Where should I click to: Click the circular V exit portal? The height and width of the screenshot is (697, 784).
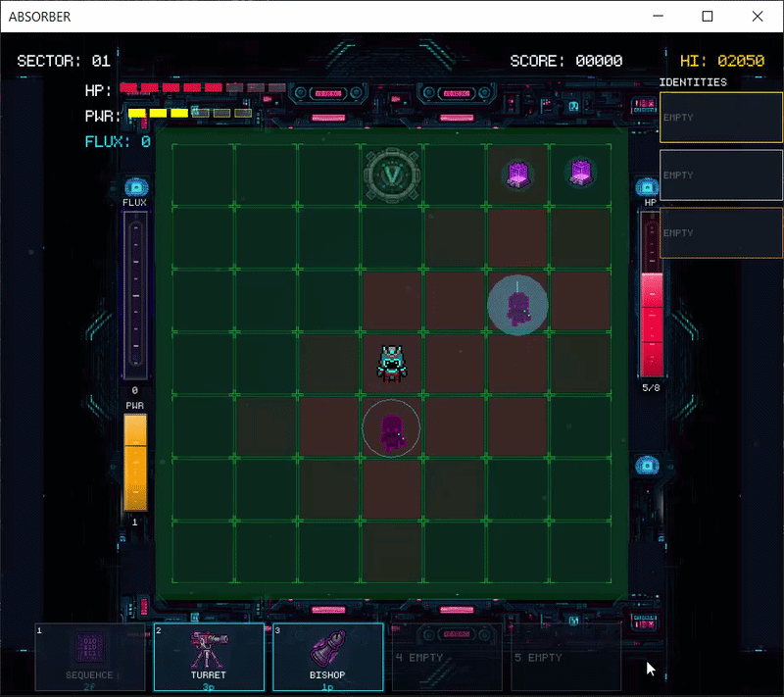pos(392,175)
